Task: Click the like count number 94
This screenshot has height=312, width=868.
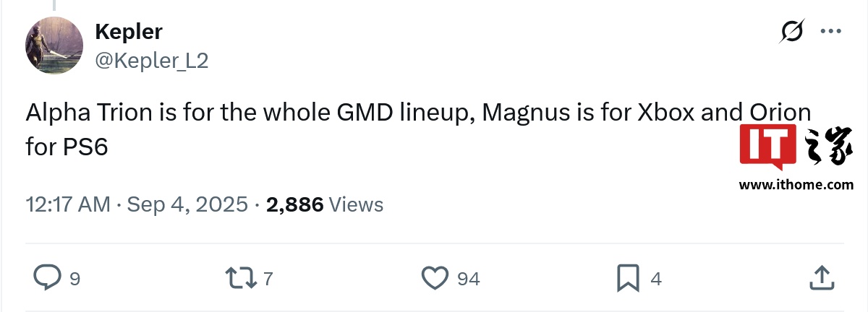Action: 469,279
